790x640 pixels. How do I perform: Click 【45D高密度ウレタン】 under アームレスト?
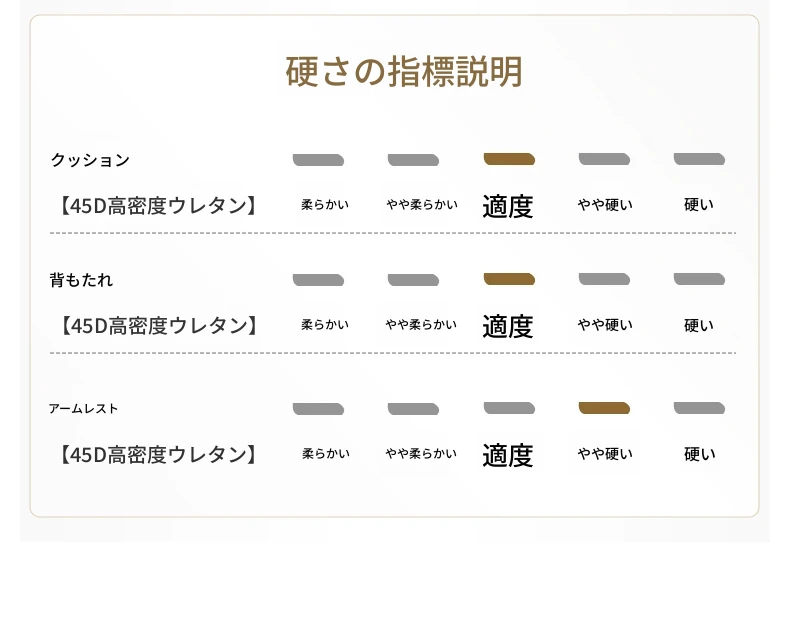pos(158,455)
